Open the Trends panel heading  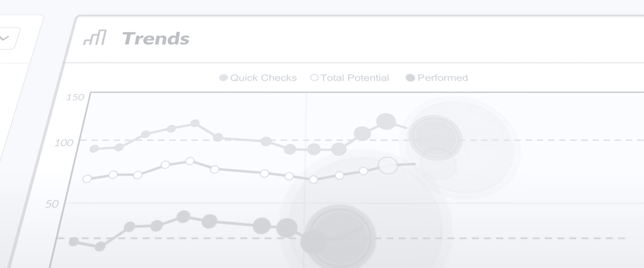click(x=156, y=39)
